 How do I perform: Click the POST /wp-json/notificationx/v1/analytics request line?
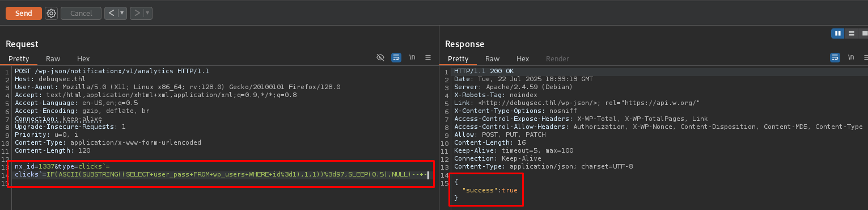click(x=112, y=71)
